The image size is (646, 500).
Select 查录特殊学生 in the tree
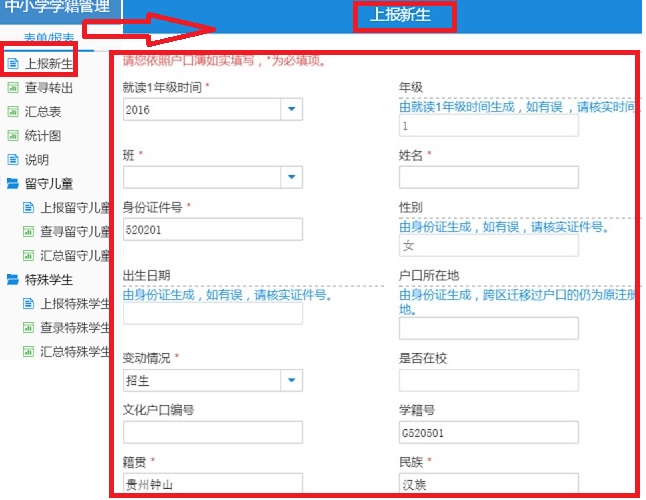(75, 328)
